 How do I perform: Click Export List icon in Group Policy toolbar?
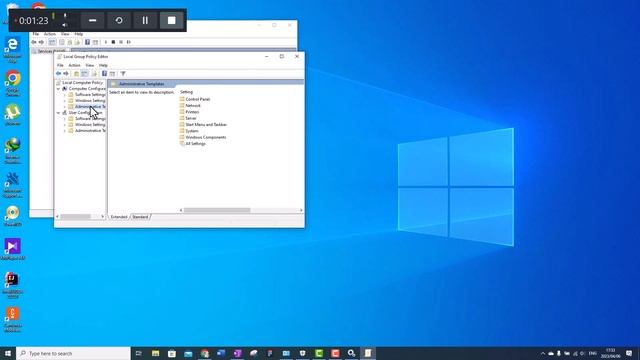94,73
